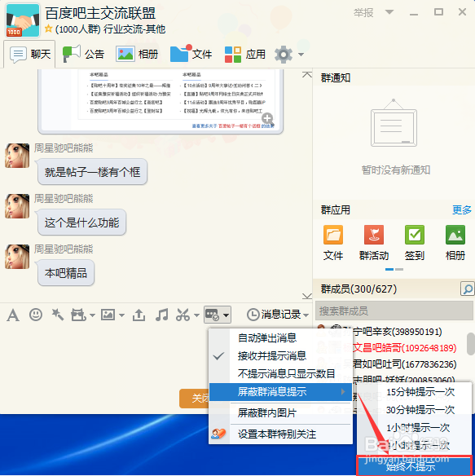Image resolution: width=475 pixels, height=476 pixels.
Task: Open 消息记录 message history
Action: (x=273, y=315)
